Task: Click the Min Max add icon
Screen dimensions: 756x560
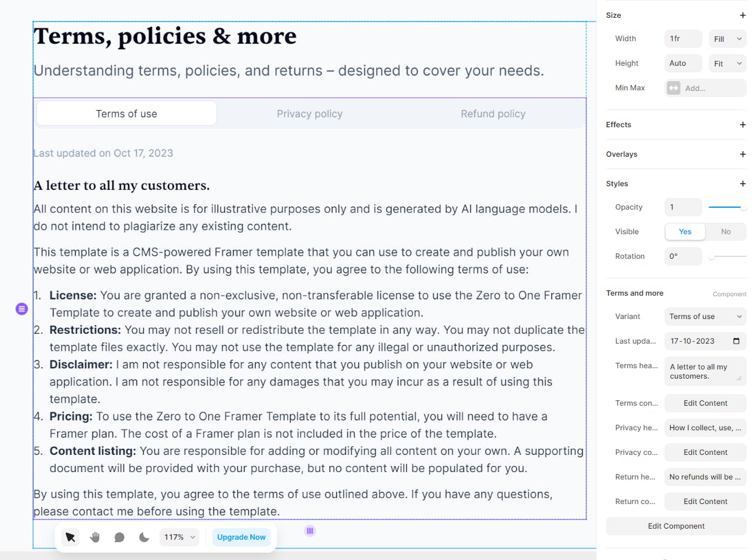Action: tap(674, 88)
